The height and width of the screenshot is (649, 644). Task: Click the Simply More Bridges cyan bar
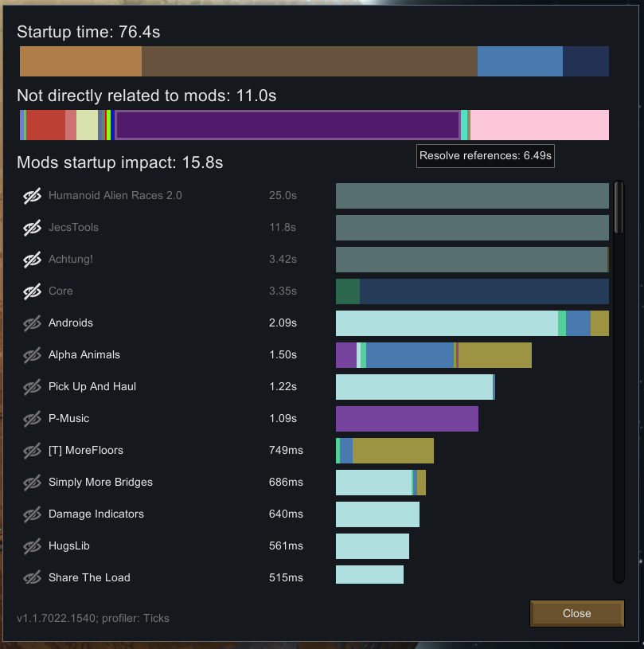tap(373, 483)
